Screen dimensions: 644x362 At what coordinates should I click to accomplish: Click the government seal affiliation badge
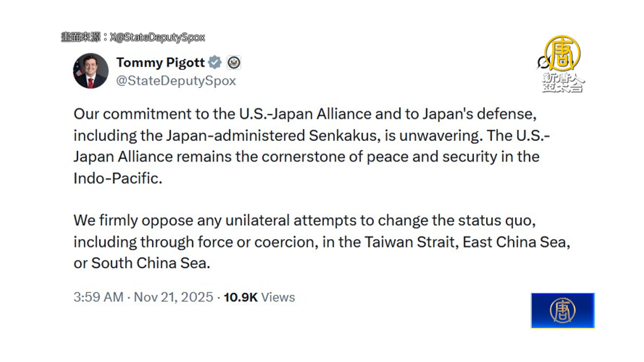tap(234, 63)
